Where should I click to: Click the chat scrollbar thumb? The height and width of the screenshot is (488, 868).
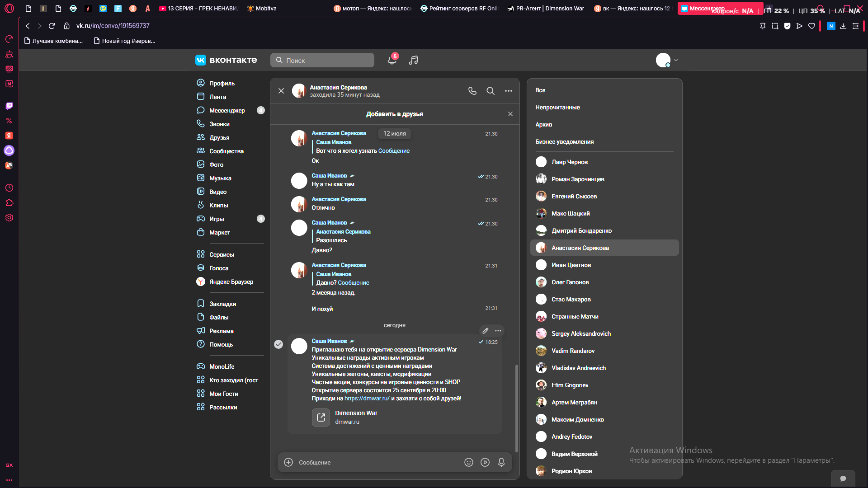click(517, 408)
